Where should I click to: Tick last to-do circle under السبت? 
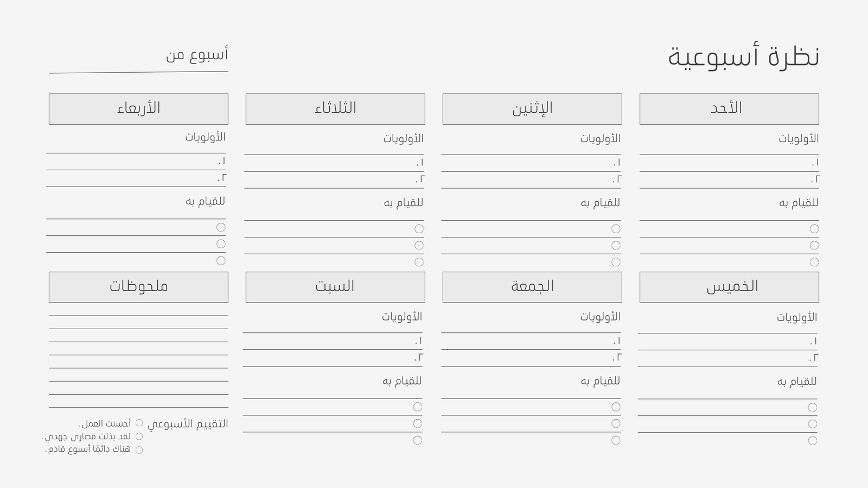(x=417, y=440)
